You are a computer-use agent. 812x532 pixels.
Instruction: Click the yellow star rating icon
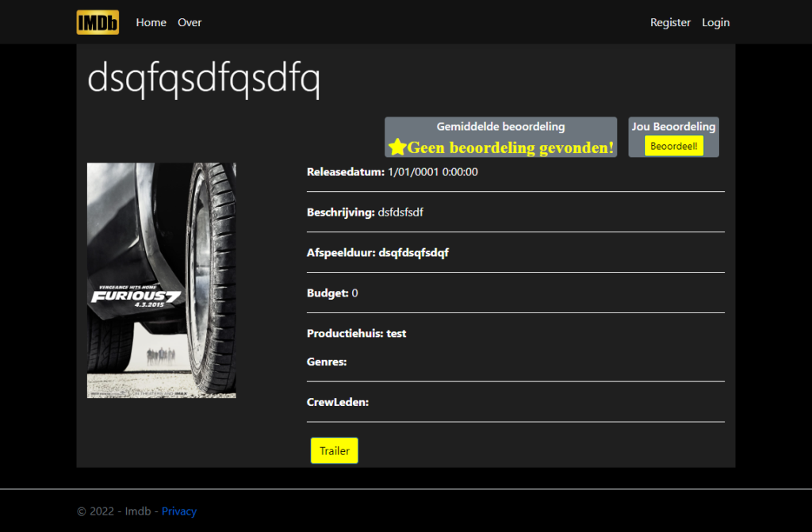pos(397,147)
